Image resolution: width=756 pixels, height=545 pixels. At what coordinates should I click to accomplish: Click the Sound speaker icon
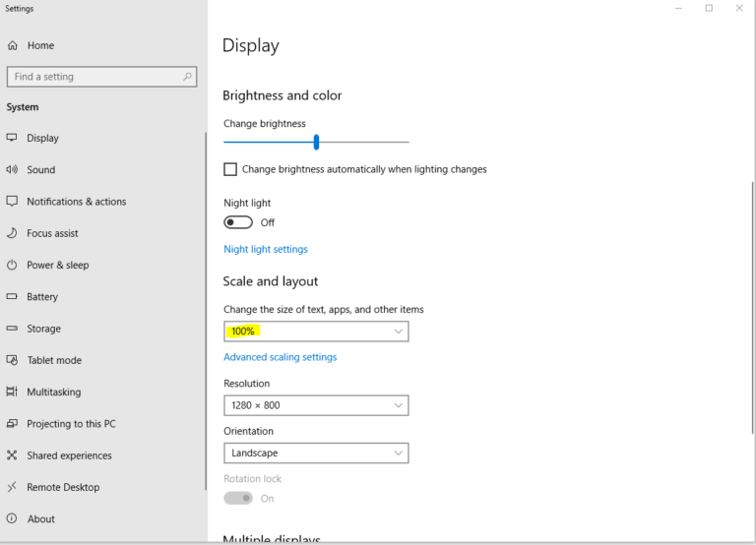pyautogui.click(x=12, y=169)
